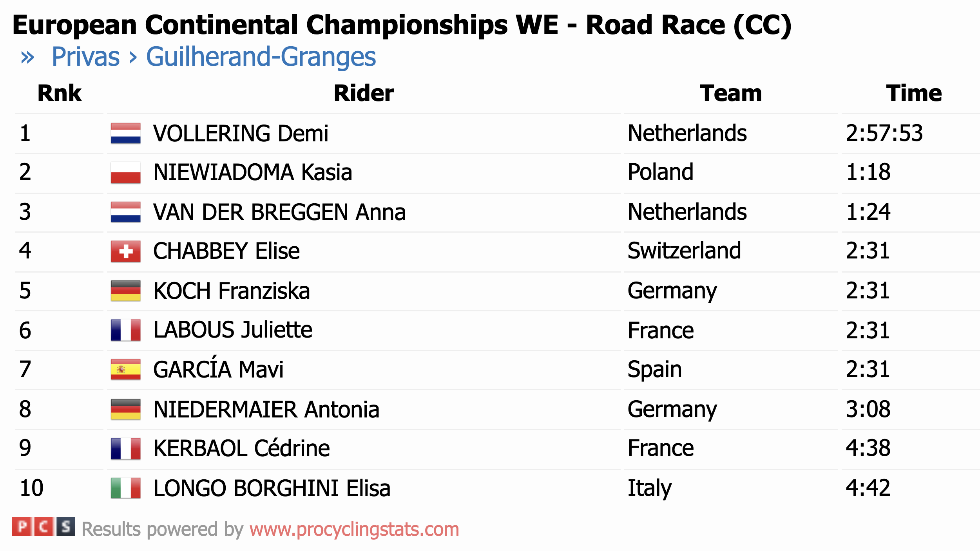This screenshot has height=551, width=980.
Task: Open rider NIEDERMAIER Antonia
Action: (266, 410)
